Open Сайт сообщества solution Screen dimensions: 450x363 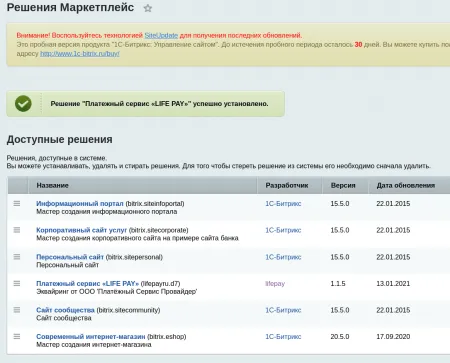click(65, 310)
